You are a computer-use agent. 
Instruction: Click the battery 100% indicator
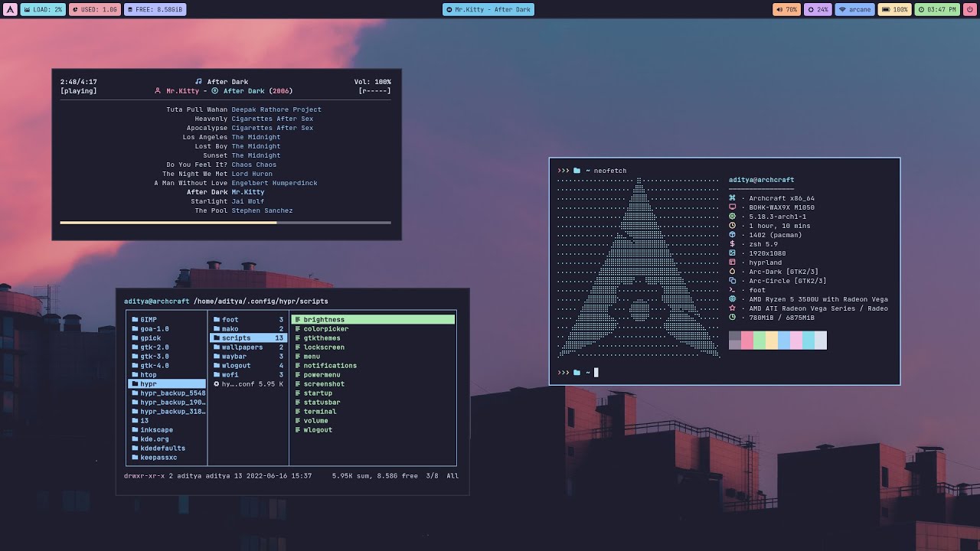click(x=894, y=9)
